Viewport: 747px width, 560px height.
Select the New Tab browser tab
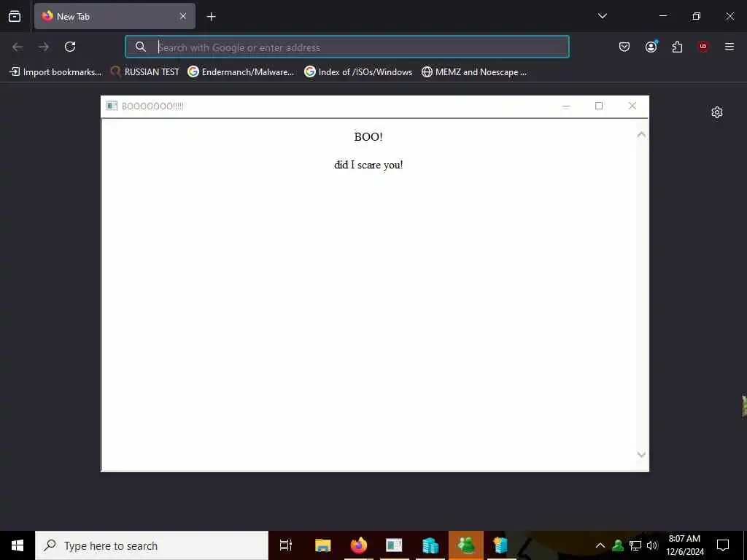[115, 16]
